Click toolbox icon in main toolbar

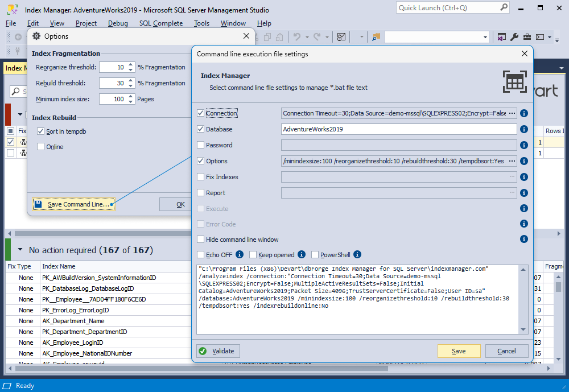pos(527,36)
